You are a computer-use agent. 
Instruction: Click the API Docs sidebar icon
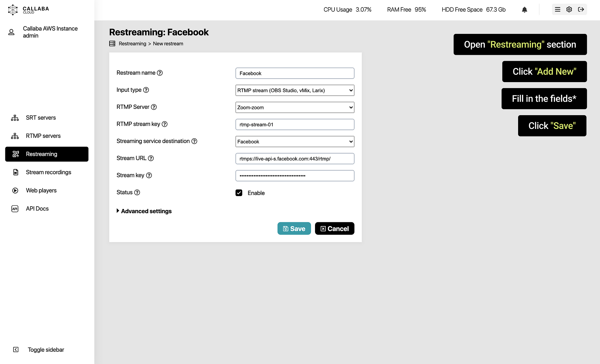point(16,209)
